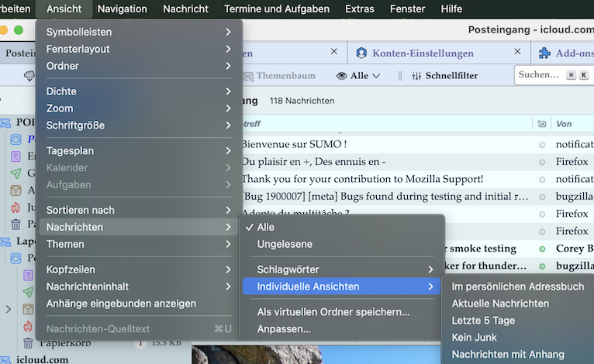Choose Als virtuellen Ordner speichern
Viewport: 594px width, 364px height.
coord(333,312)
